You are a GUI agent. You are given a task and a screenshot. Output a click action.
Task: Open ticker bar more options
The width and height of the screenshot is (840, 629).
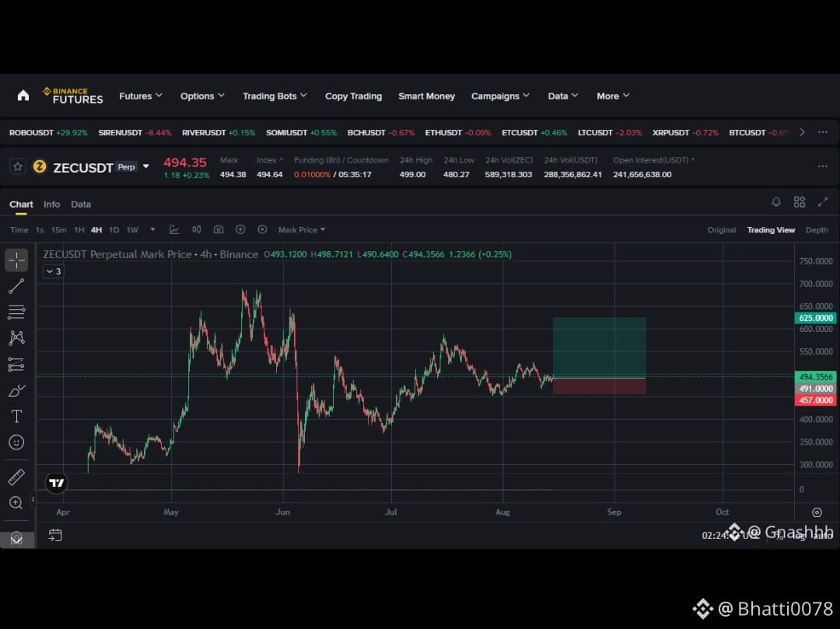(x=823, y=132)
